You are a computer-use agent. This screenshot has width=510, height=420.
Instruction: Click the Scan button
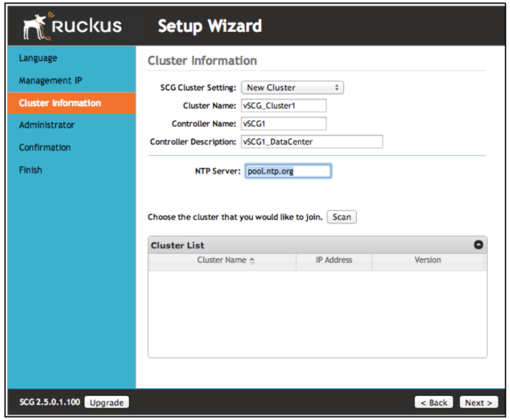pyautogui.click(x=341, y=217)
